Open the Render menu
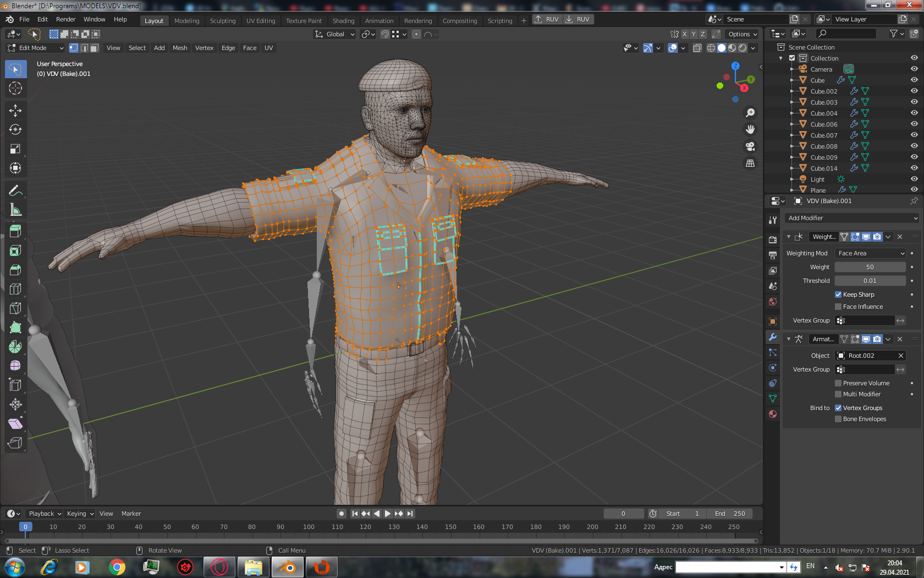 click(x=65, y=19)
